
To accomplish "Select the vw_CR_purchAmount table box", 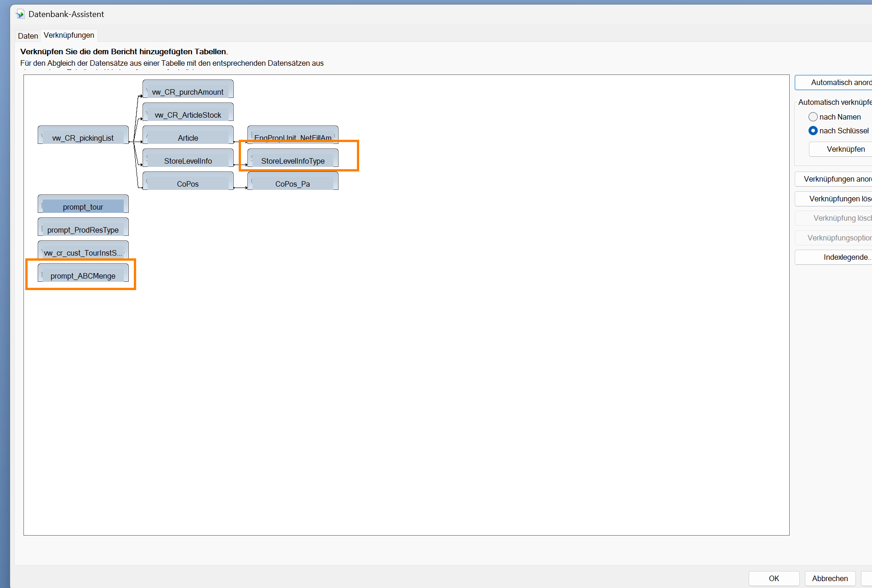I will point(188,91).
